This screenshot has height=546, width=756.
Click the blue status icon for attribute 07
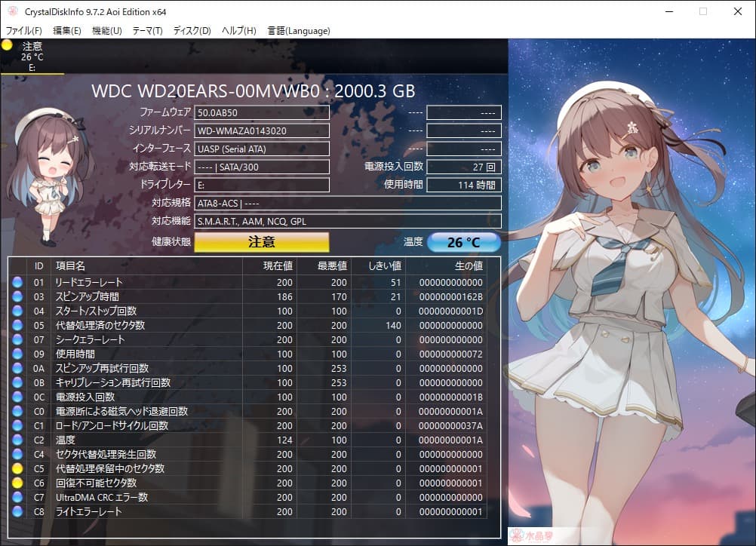coord(17,340)
